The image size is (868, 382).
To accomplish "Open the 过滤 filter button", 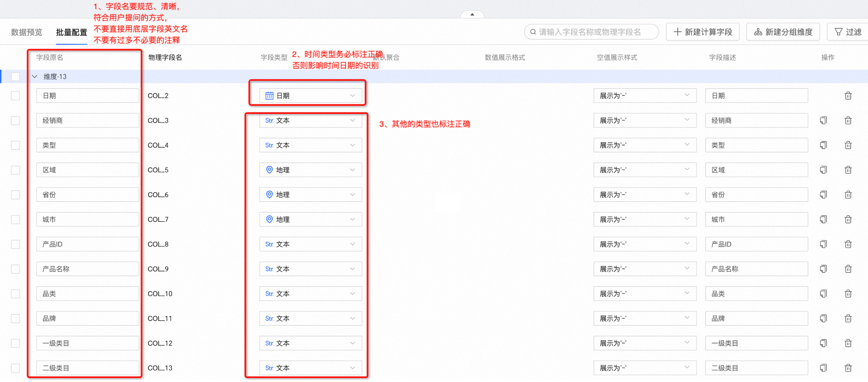I will coord(848,32).
